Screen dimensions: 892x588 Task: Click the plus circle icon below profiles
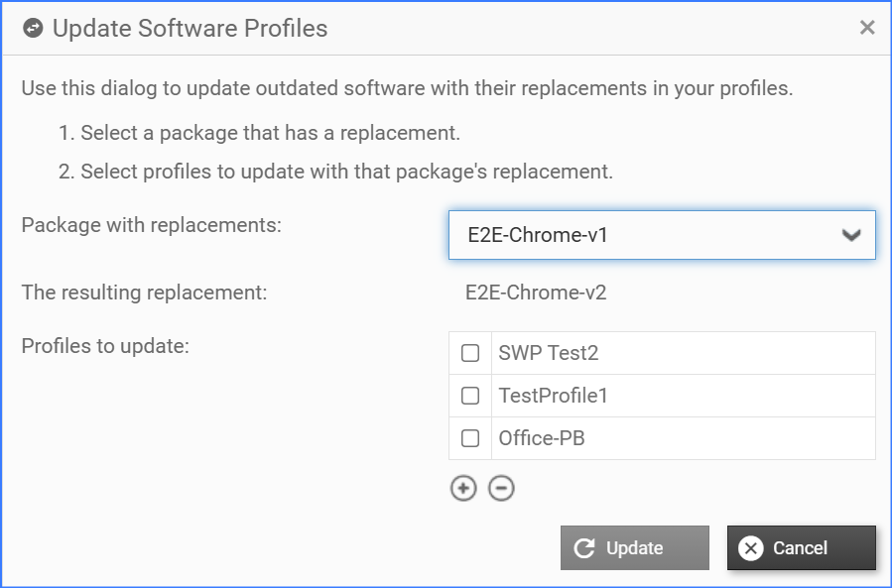click(x=463, y=488)
